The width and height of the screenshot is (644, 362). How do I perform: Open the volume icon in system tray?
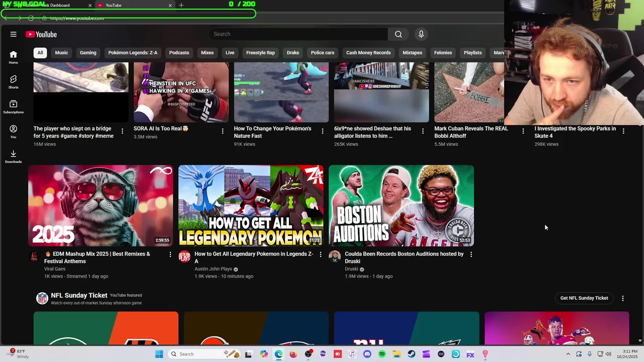tap(608, 354)
